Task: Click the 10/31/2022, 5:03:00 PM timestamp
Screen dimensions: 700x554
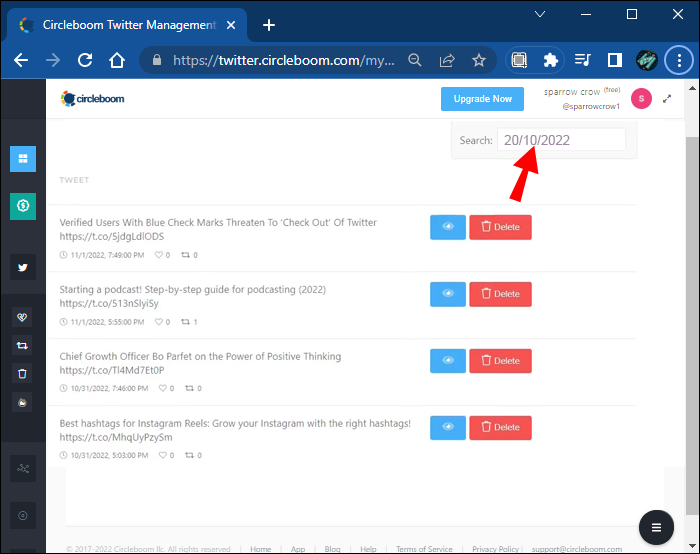Action: pyautogui.click(x=109, y=455)
